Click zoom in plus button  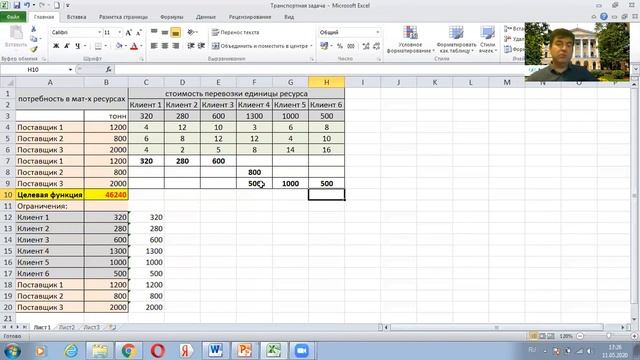[635, 336]
